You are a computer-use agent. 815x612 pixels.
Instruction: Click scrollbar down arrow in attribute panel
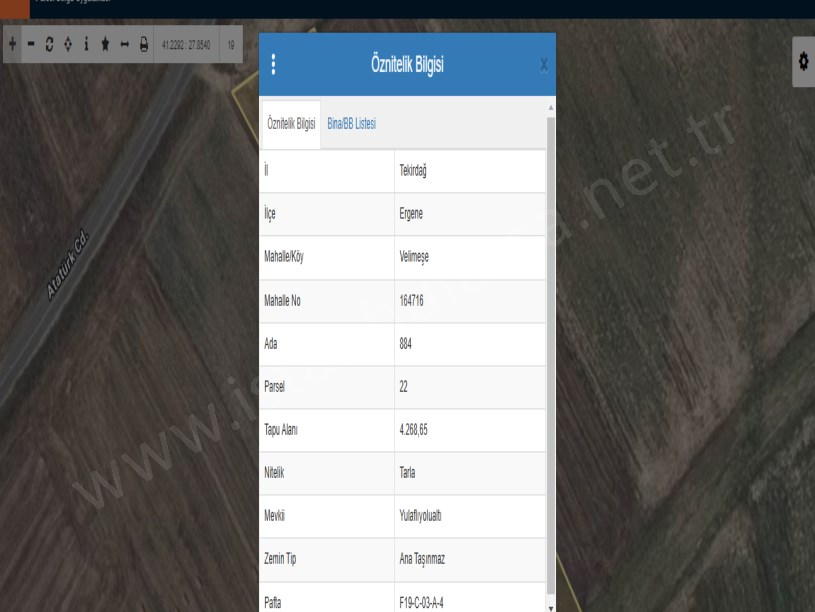[x=549, y=605]
